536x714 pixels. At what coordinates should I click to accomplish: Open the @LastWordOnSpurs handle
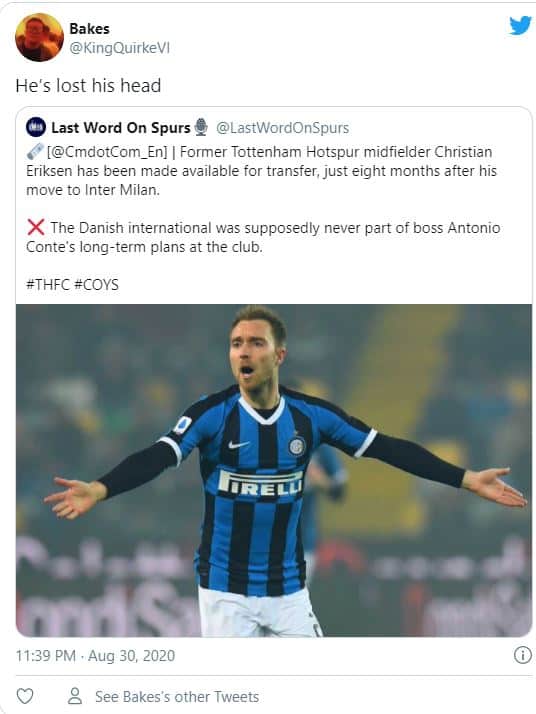(x=282, y=128)
